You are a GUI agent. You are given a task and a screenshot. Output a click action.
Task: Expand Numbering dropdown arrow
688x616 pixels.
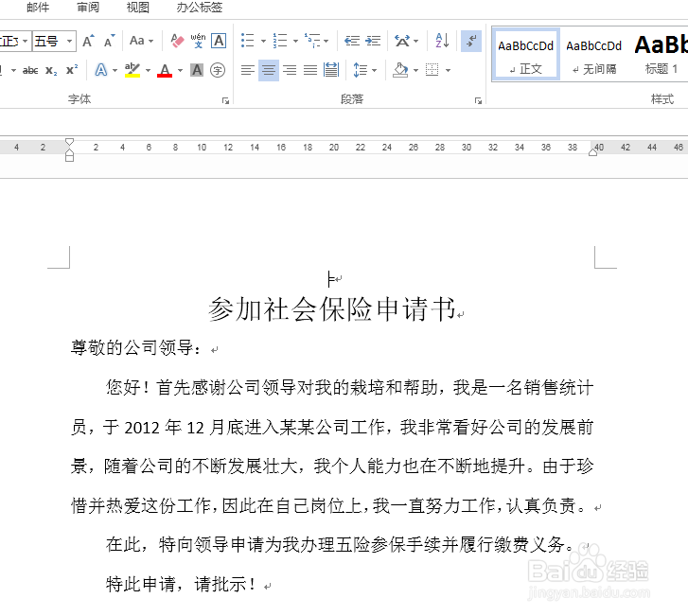click(295, 42)
